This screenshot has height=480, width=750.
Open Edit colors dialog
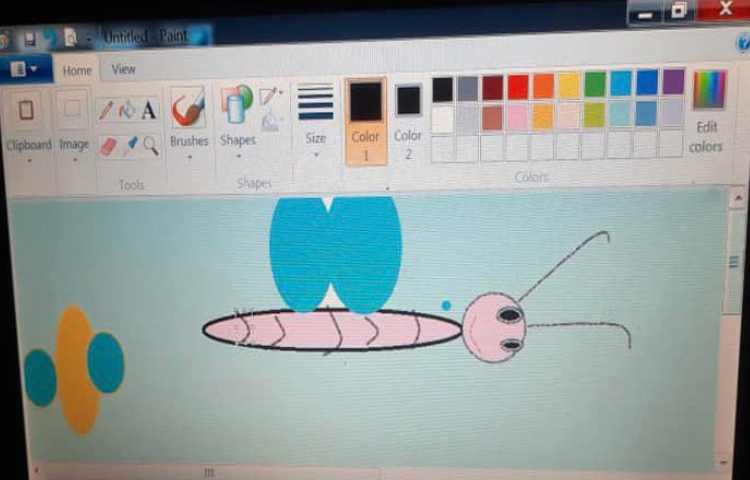(x=709, y=111)
